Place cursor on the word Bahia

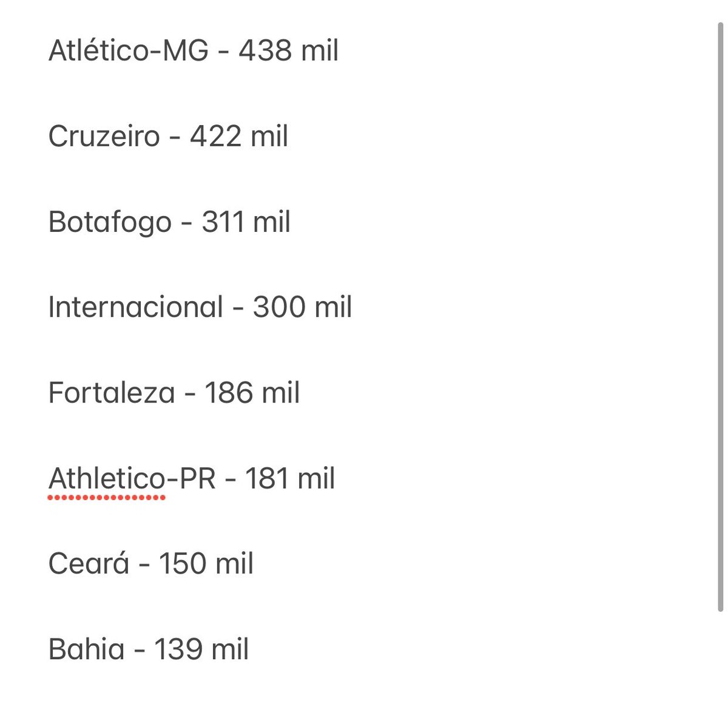click(x=86, y=649)
